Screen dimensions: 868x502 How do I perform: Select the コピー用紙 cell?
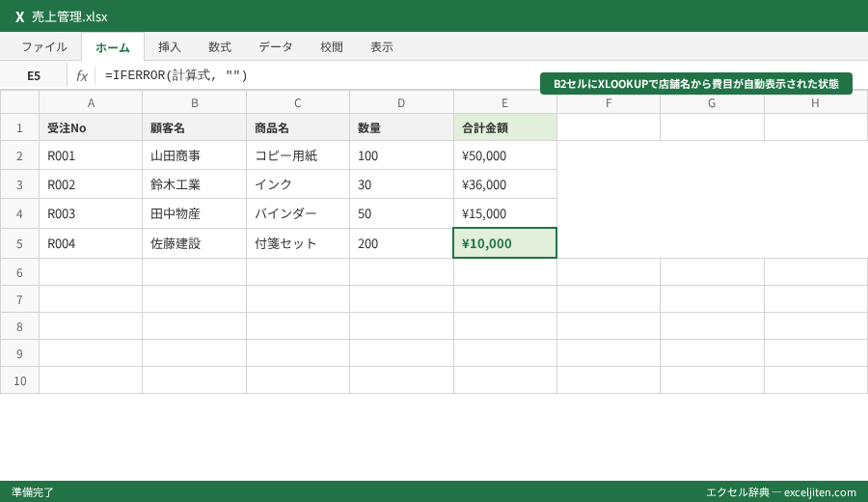pos(298,155)
